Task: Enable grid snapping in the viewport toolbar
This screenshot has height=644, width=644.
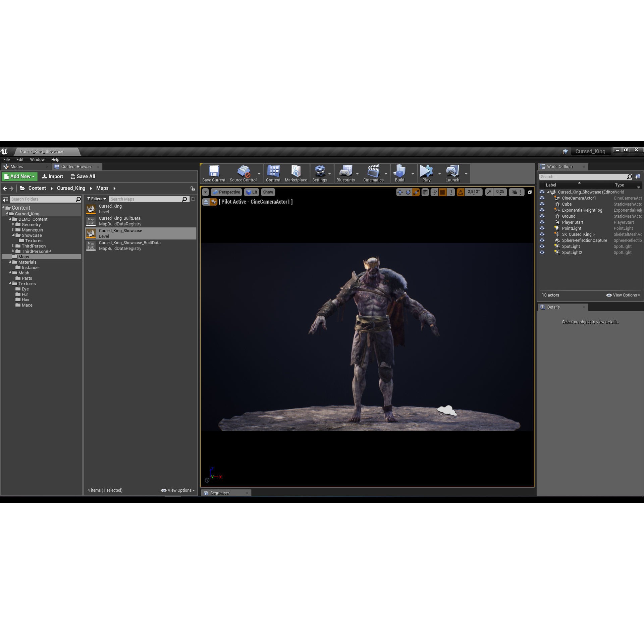Action: point(442,192)
